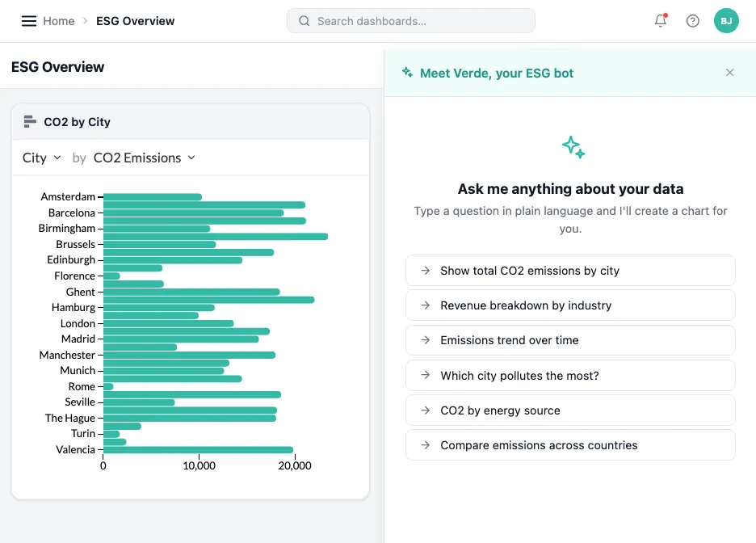Select 'Show total CO2 emissions by city' suggestion

(x=570, y=271)
